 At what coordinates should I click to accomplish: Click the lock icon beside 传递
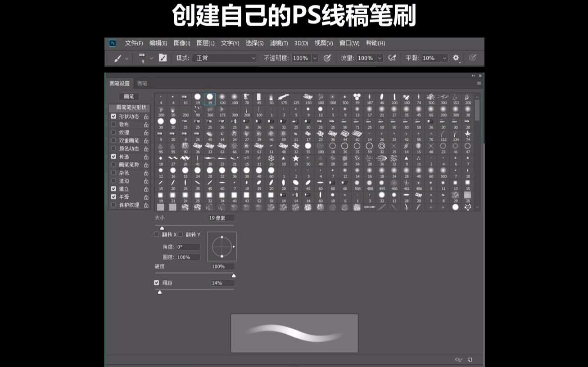[x=146, y=157]
